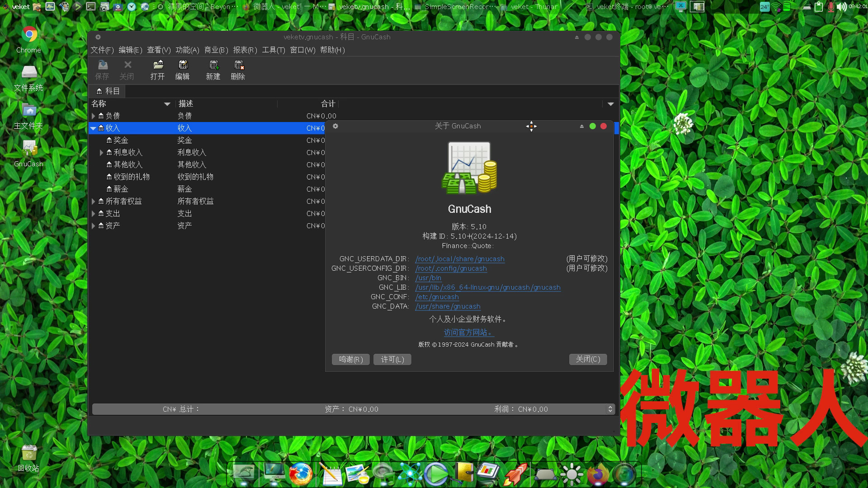
Task: Select the 科目 accounts tab
Action: 108,91
